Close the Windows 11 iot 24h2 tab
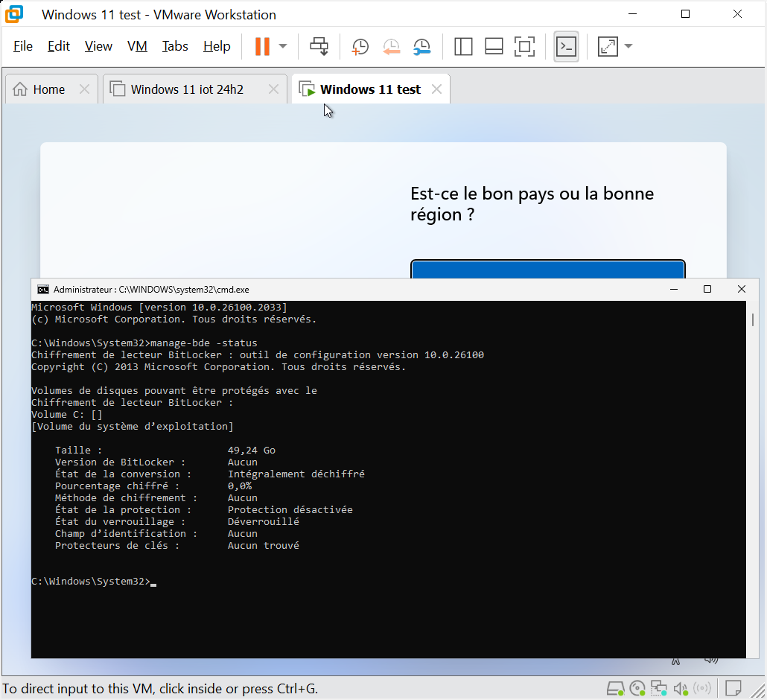This screenshot has height=700, width=767. [273, 89]
